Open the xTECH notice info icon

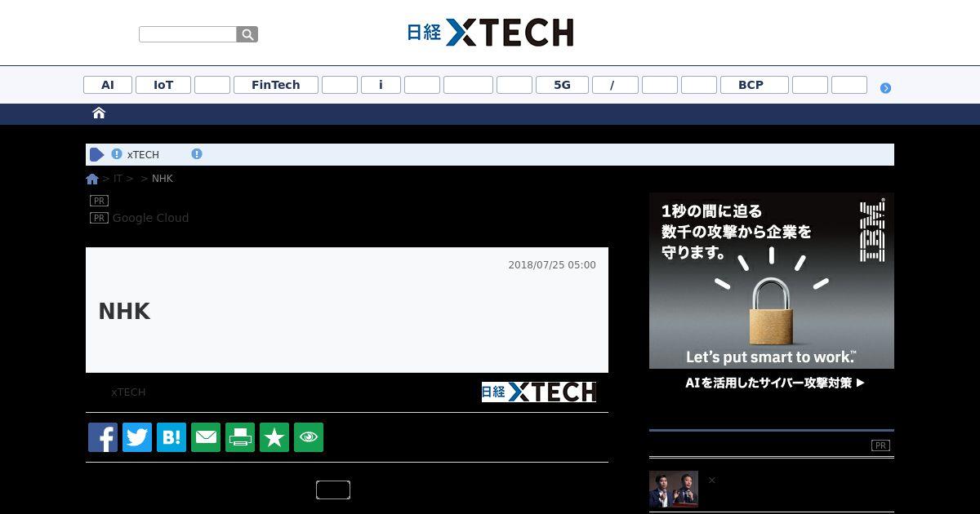click(117, 154)
